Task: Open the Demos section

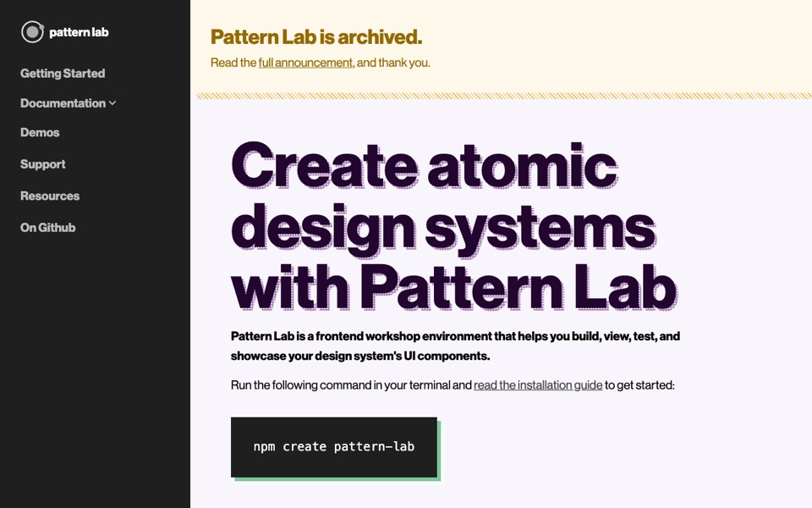Action: [x=40, y=133]
